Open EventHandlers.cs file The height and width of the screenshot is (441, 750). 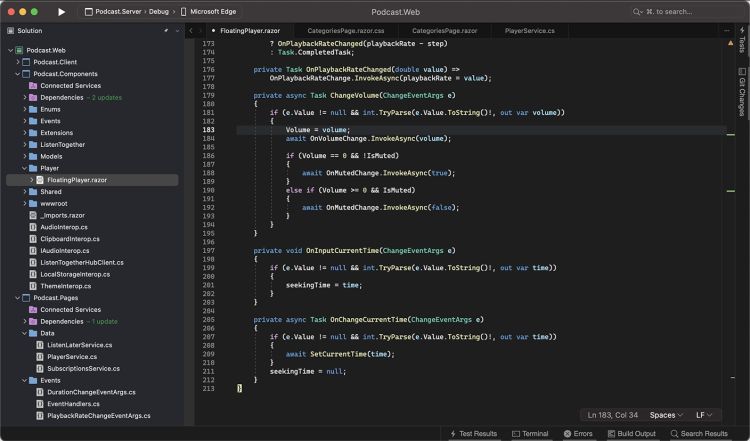pos(73,404)
